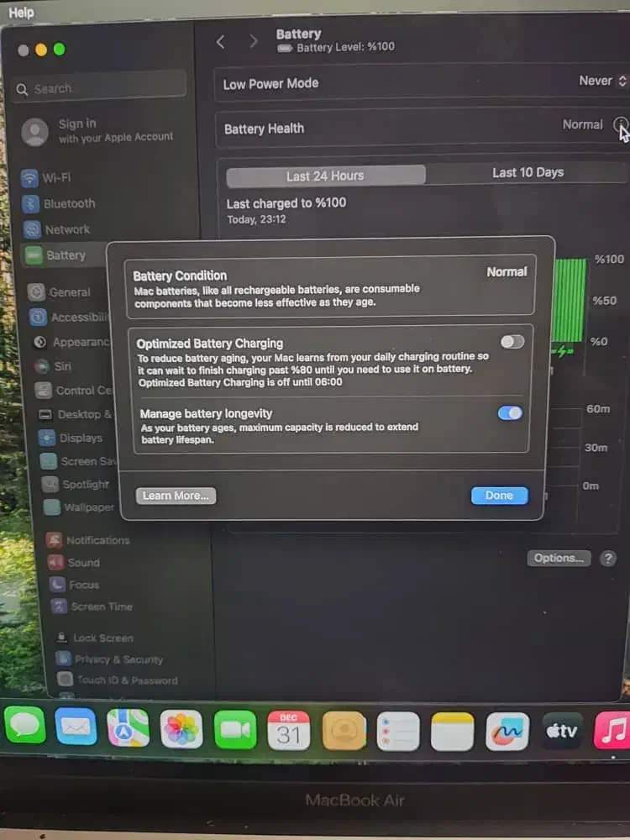Disable Manage battery longevity switch
Screen dimensions: 630x840
pos(510,413)
